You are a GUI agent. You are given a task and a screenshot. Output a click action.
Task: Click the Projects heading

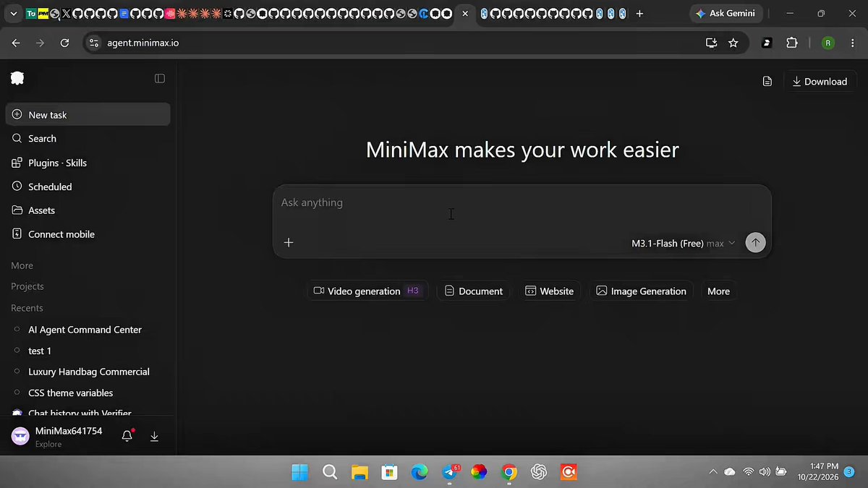tap(27, 286)
